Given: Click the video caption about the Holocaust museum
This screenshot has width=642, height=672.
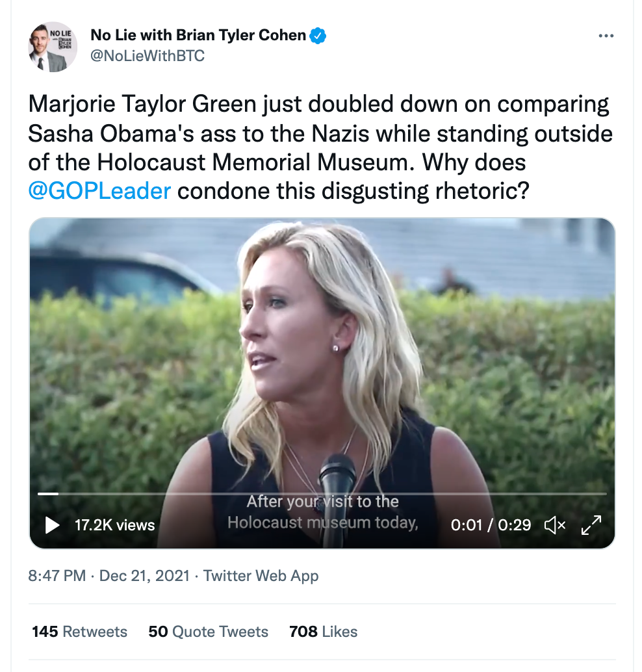Looking at the screenshot, I should [322, 512].
